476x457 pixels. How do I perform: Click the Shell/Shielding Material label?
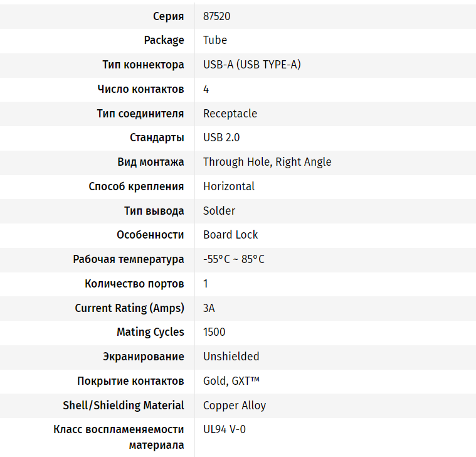pyautogui.click(x=124, y=406)
